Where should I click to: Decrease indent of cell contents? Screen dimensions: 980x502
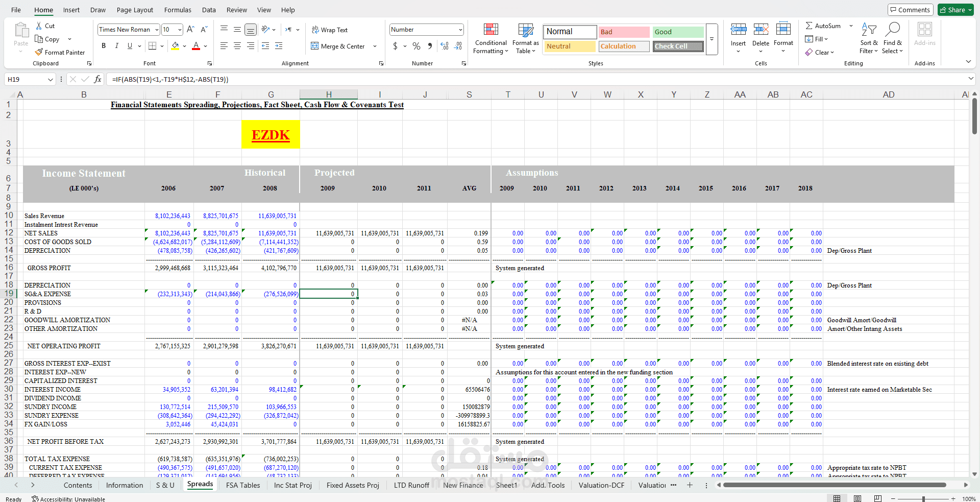tap(265, 46)
